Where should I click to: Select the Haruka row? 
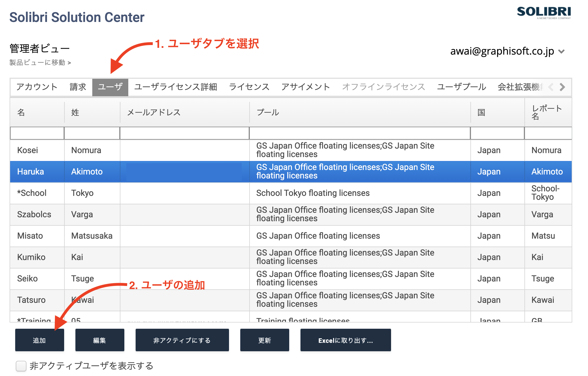click(x=291, y=172)
